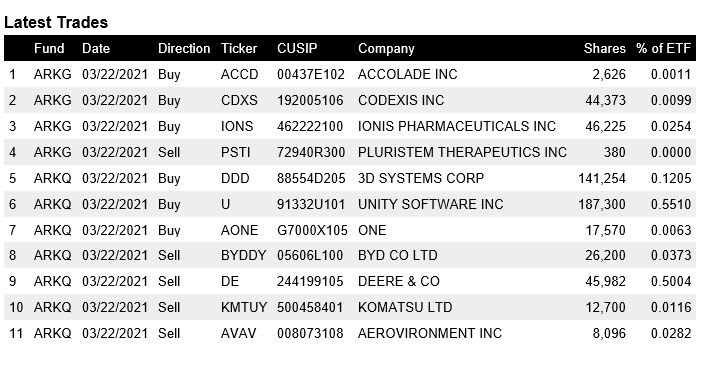Click the AEROVIRONMENT INC company name
This screenshot has height=376, width=723.
coord(430,333)
